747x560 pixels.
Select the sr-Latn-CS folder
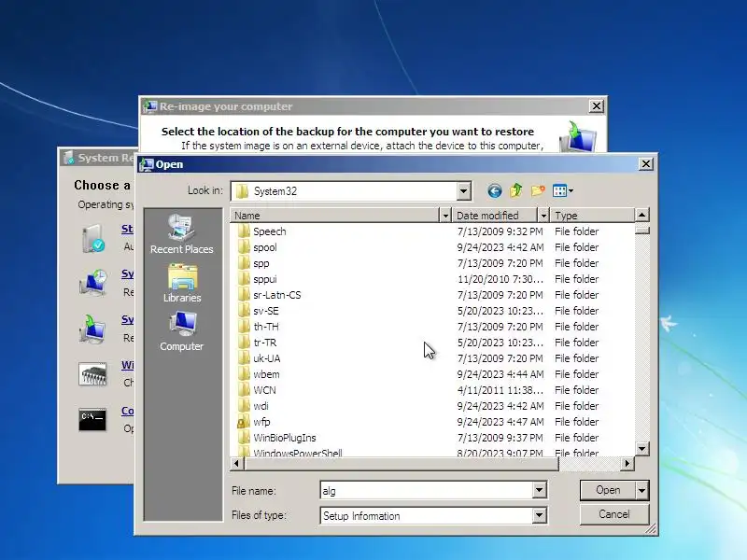(x=277, y=295)
